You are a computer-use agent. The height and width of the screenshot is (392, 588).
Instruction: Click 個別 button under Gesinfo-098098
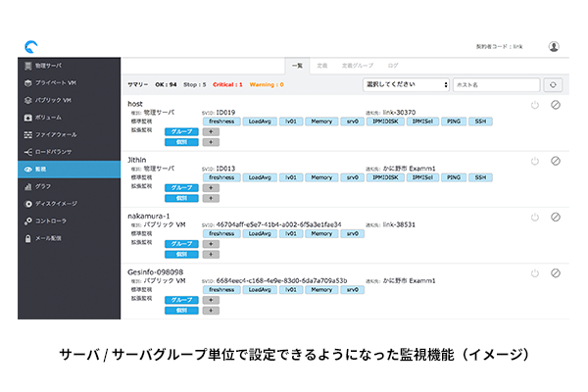[x=182, y=309]
